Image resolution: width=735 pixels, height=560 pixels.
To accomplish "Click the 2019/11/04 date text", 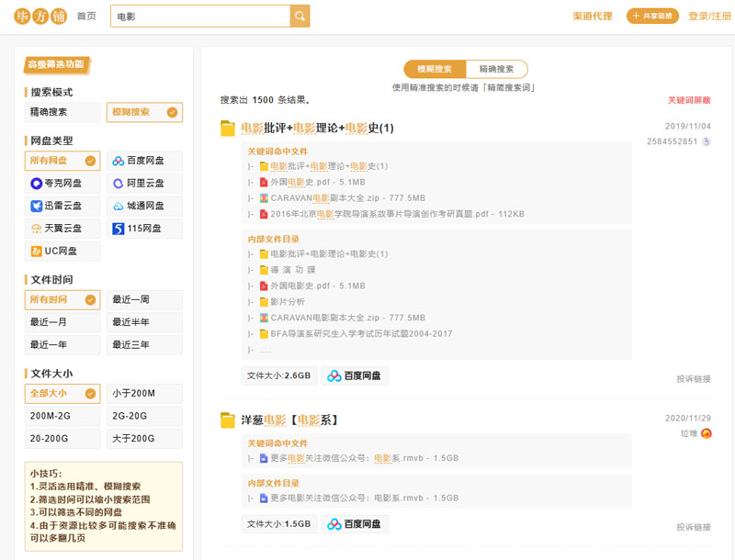I will pos(687,127).
